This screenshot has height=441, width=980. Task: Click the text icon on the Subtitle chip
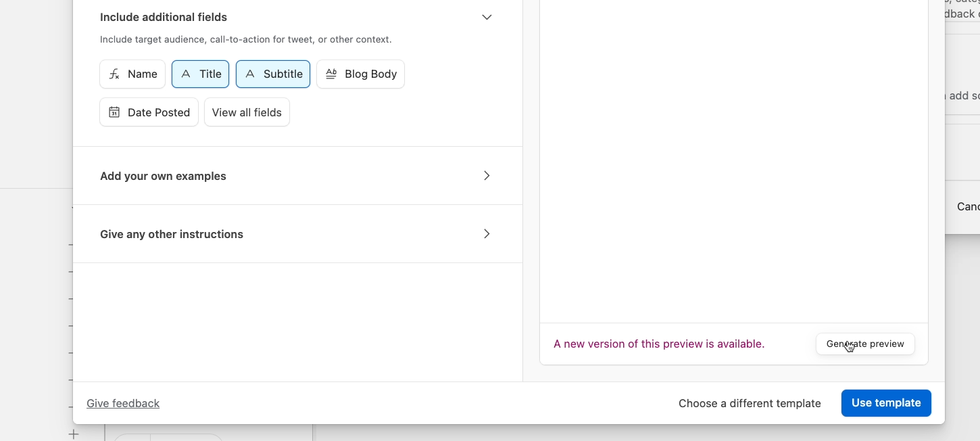click(x=250, y=74)
